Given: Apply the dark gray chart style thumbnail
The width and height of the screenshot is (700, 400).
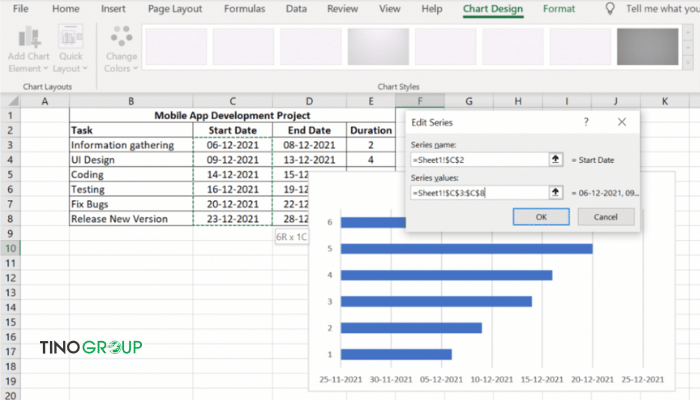Looking at the screenshot, I should [x=648, y=46].
